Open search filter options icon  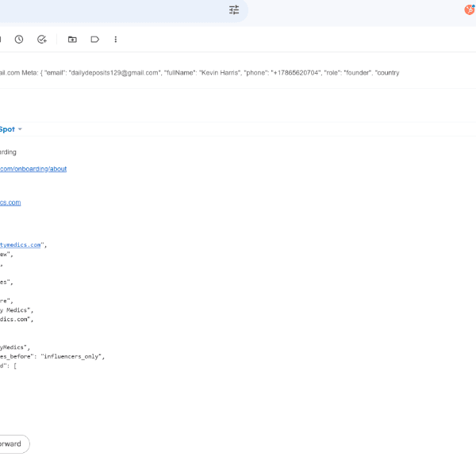[x=234, y=10]
